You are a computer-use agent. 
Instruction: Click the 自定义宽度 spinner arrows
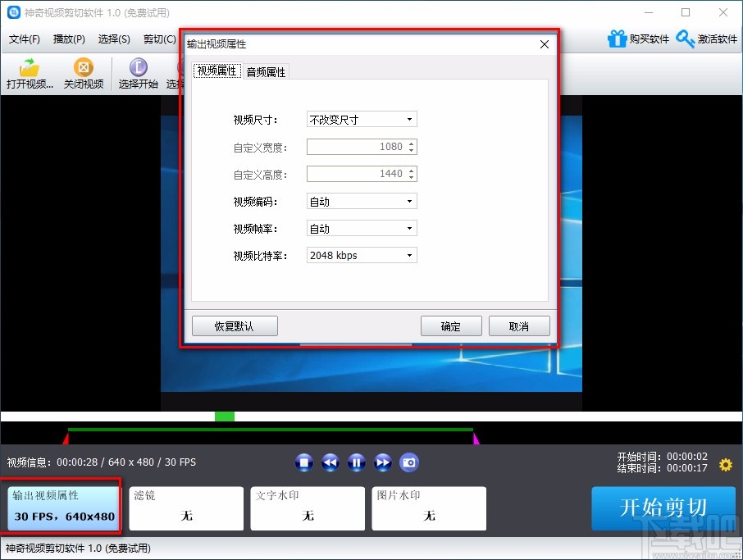[x=412, y=147]
